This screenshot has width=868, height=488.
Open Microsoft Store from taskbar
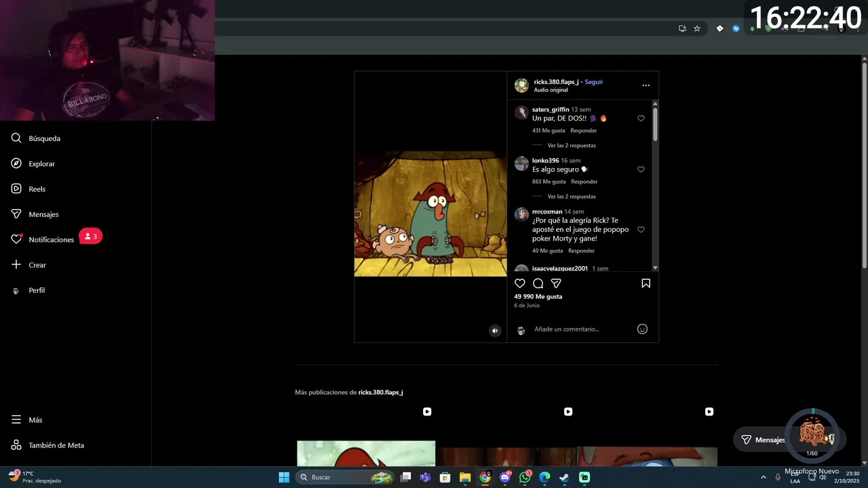coord(445,477)
